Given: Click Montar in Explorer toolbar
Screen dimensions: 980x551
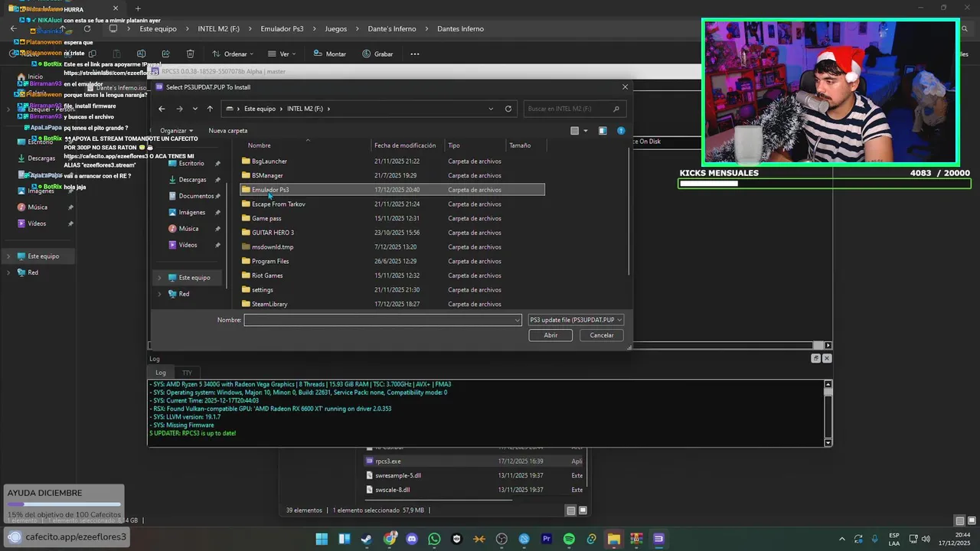Looking at the screenshot, I should [x=329, y=54].
